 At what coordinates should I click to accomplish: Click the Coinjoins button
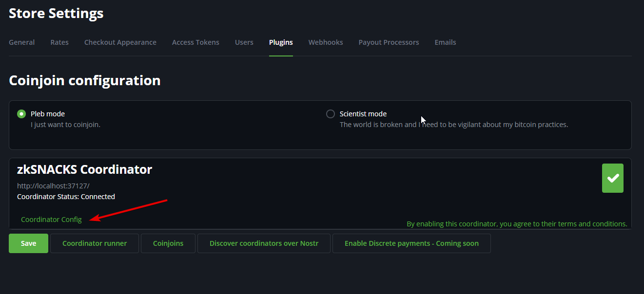[x=168, y=243]
